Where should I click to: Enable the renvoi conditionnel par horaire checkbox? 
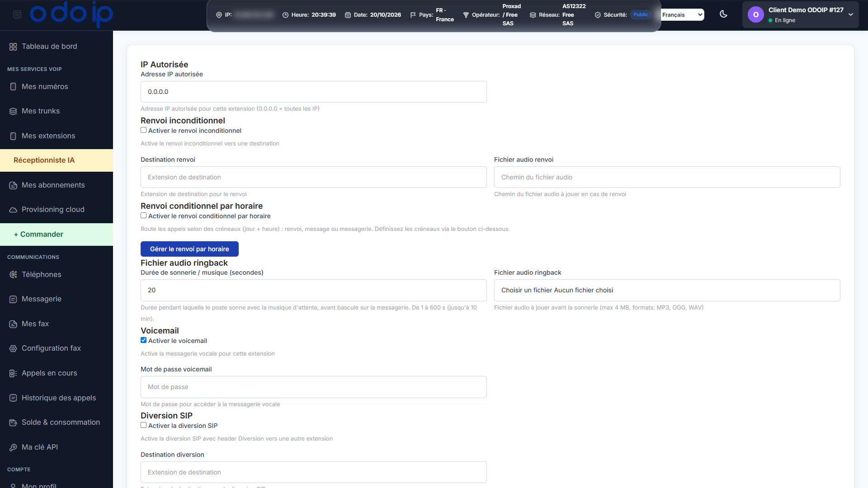[x=143, y=216]
